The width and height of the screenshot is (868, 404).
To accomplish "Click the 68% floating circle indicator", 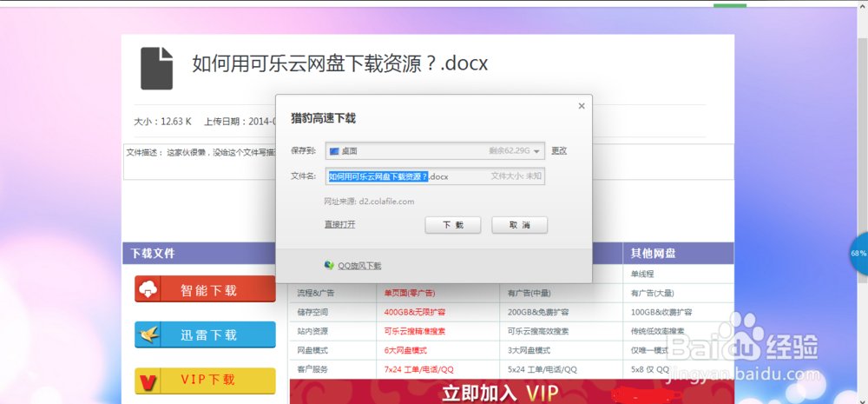I will tap(858, 254).
